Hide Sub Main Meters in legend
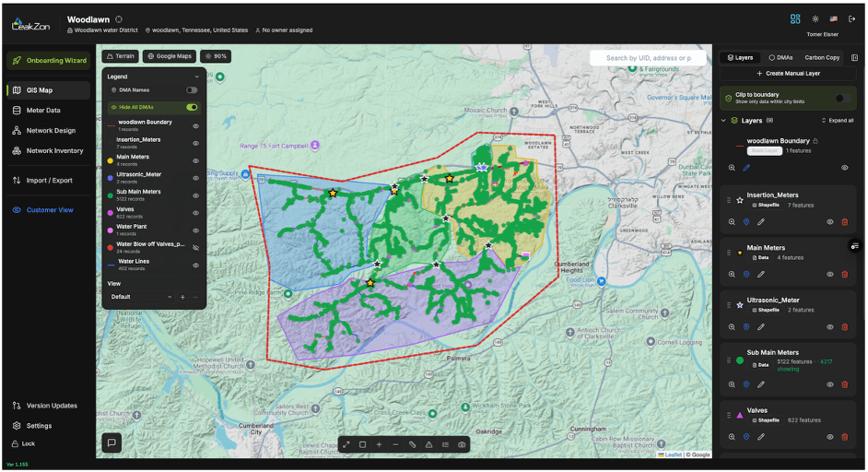 pyautogui.click(x=196, y=195)
